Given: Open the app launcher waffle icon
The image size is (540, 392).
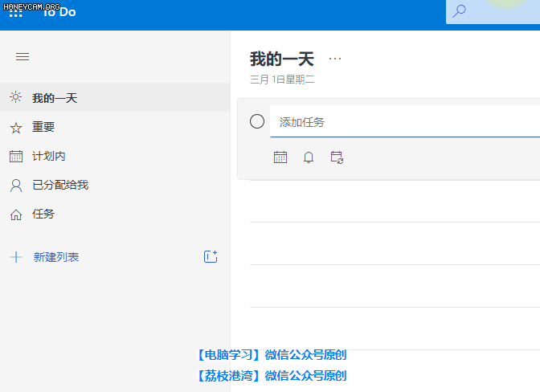Looking at the screenshot, I should pyautogui.click(x=16, y=11).
